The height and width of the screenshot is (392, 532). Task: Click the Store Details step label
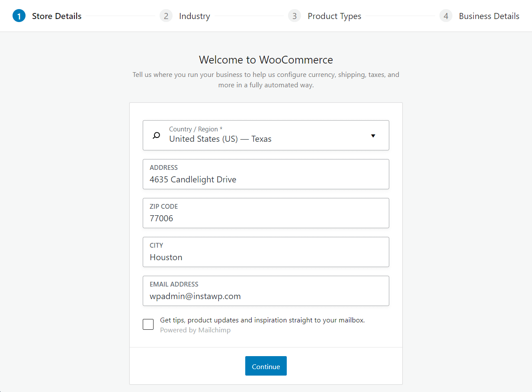click(x=57, y=16)
